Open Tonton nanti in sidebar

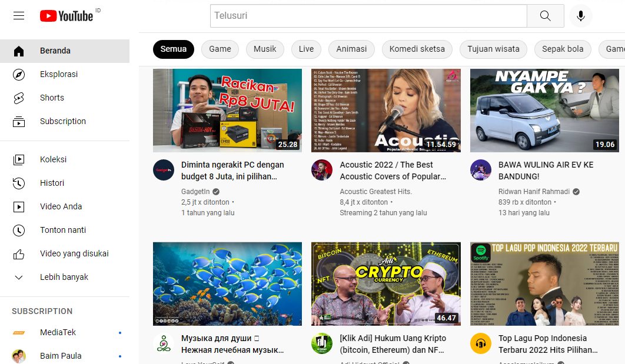click(65, 230)
